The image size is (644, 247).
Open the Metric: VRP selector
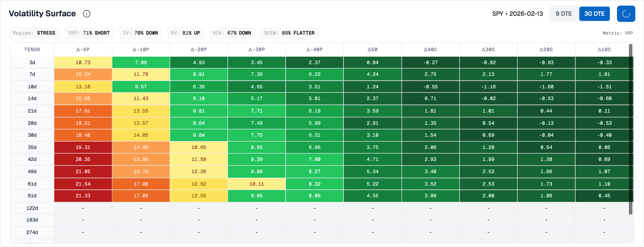pos(618,33)
